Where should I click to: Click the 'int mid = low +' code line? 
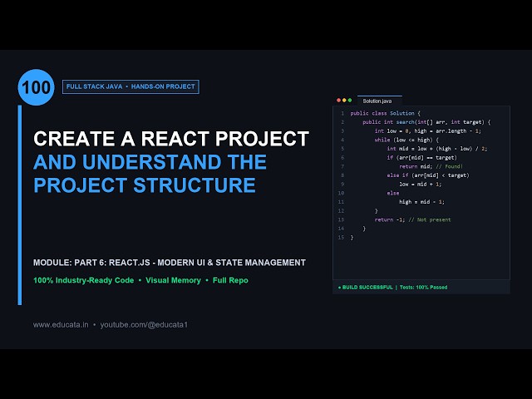pyautogui.click(x=437, y=149)
